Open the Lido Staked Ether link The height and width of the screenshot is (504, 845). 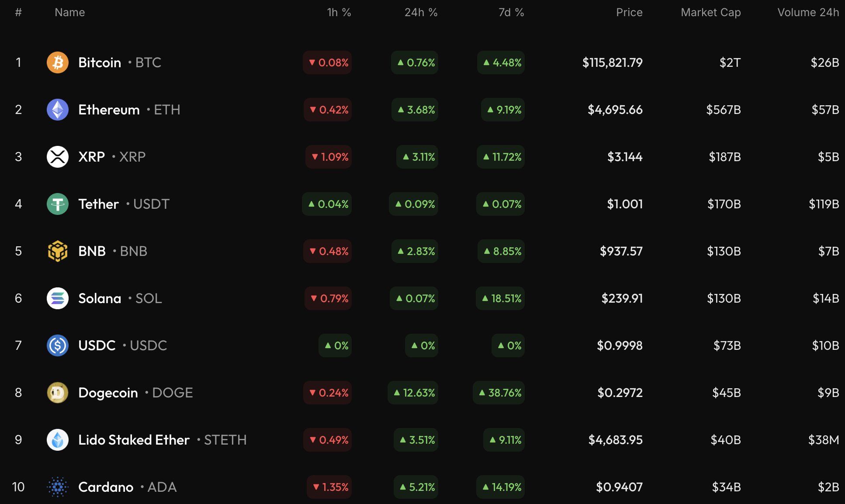[x=134, y=440]
